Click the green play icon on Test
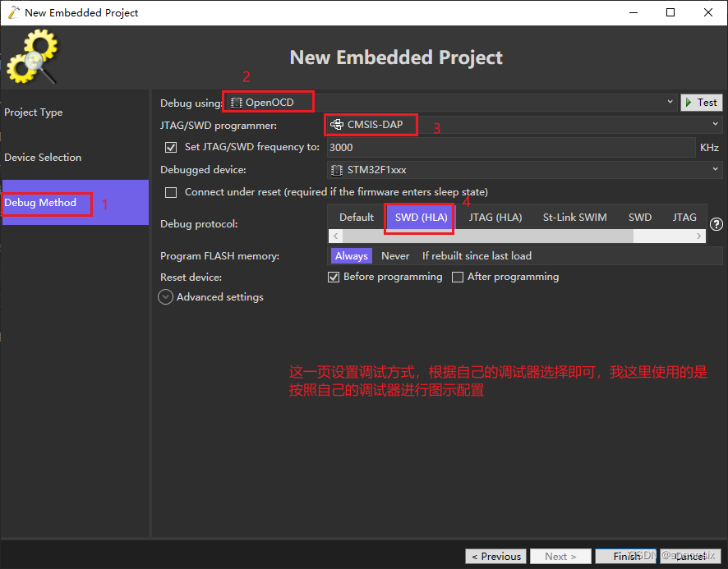Screen dimensions: 728x569 coord(690,102)
